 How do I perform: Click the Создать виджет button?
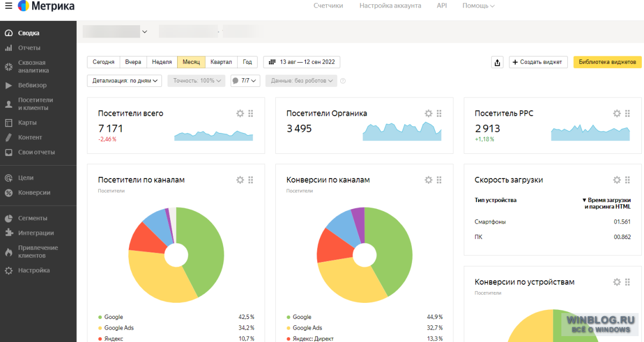click(x=538, y=62)
